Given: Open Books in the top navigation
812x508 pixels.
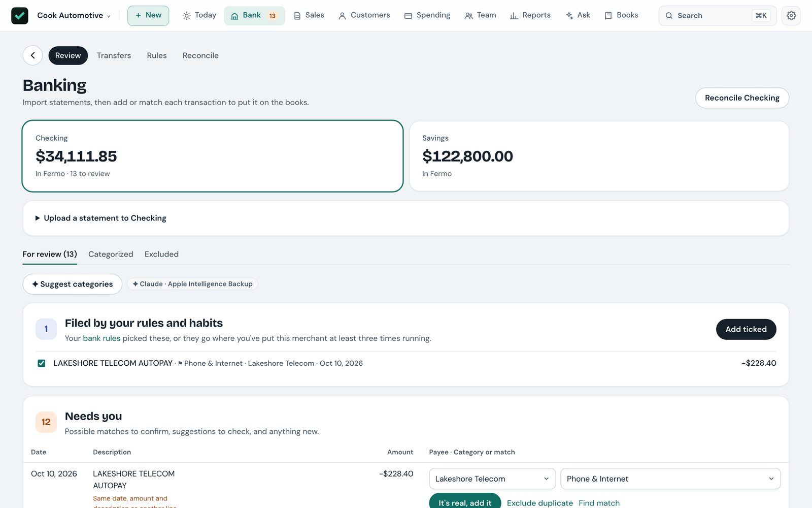Looking at the screenshot, I should coord(622,16).
